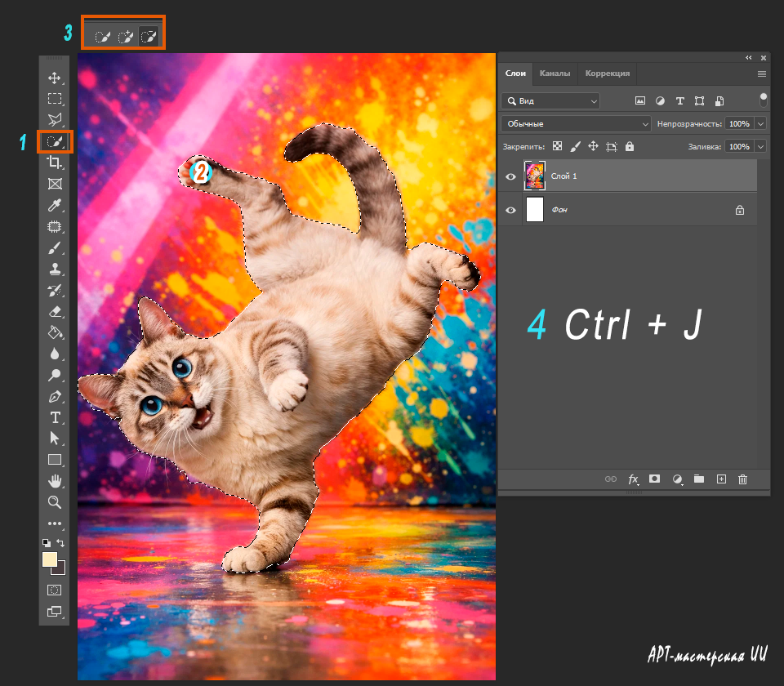
Task: Click the background color swatch
Action: (61, 569)
